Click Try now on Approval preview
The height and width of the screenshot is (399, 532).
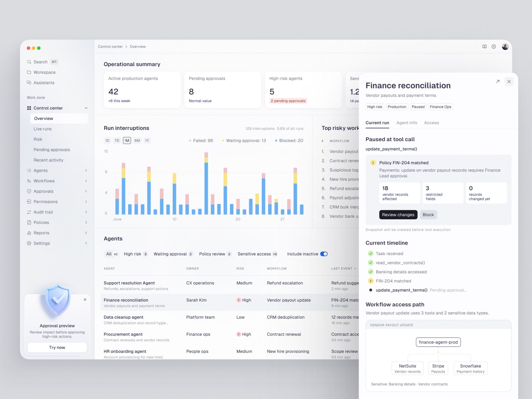pos(57,347)
